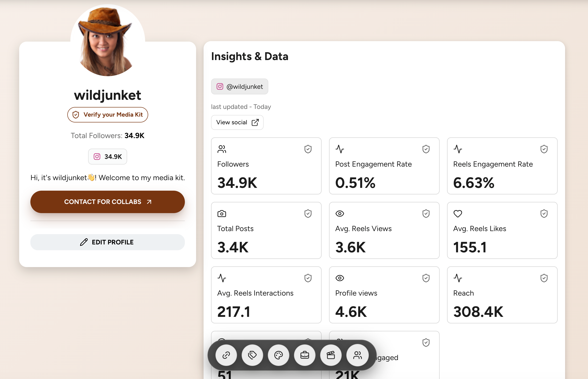Image resolution: width=588 pixels, height=379 pixels.
Task: Click the link icon in bottom toolbar
Action: 226,355
